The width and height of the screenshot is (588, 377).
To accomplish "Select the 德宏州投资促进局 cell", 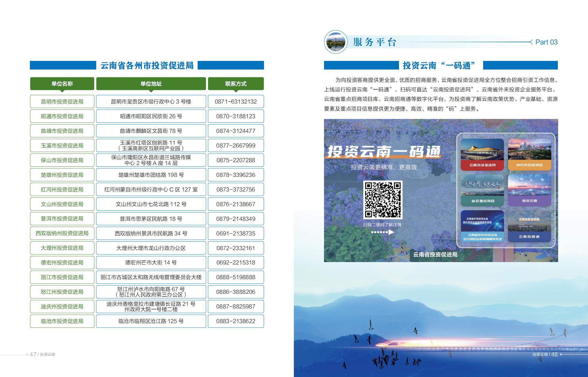I will 62,263.
